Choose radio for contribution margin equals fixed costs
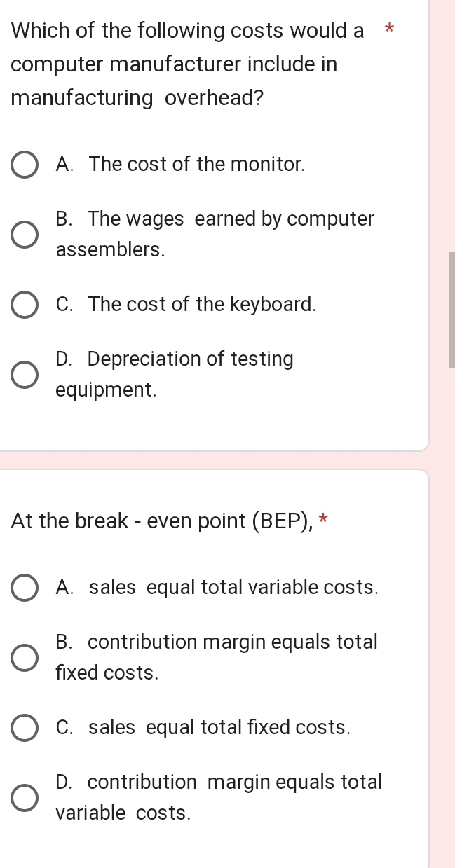The image size is (455, 868). coord(25,658)
